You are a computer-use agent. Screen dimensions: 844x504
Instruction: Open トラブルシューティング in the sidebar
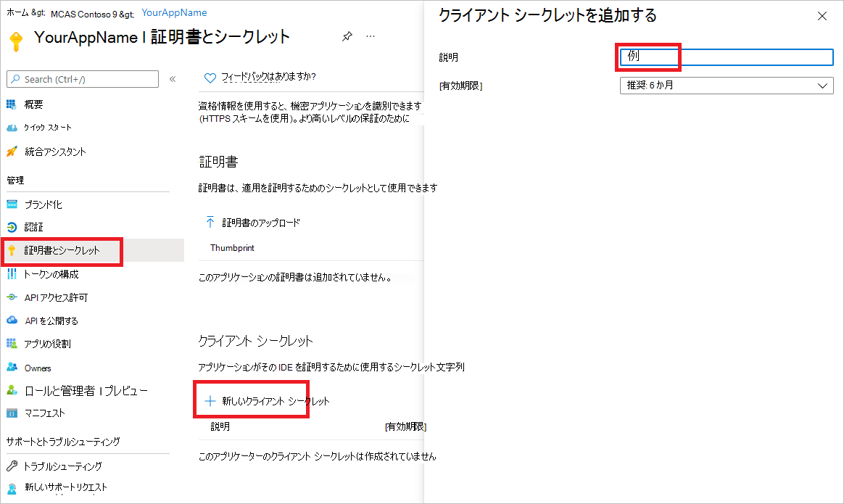click(63, 466)
